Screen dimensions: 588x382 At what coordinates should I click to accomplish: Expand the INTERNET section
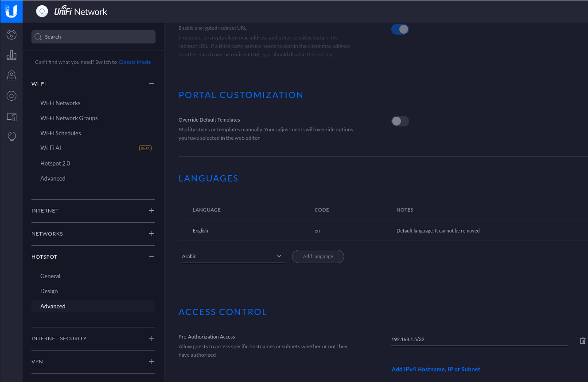click(152, 210)
